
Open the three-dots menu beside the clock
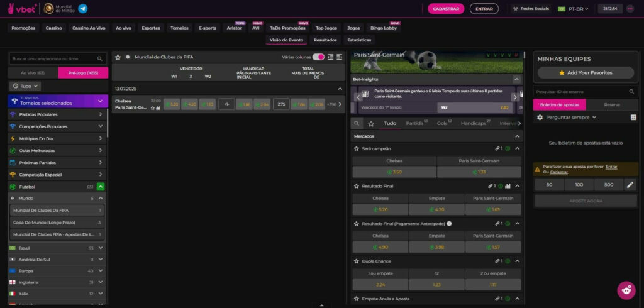click(630, 9)
